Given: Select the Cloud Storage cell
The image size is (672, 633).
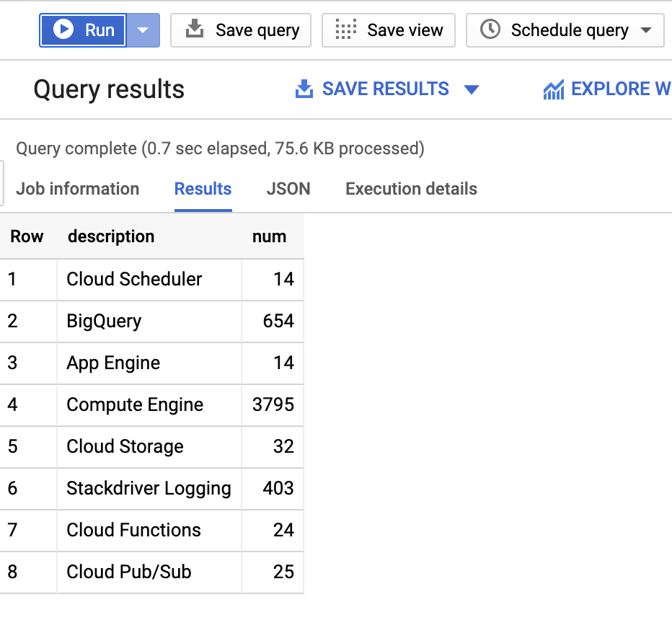Looking at the screenshot, I should coord(149,446).
